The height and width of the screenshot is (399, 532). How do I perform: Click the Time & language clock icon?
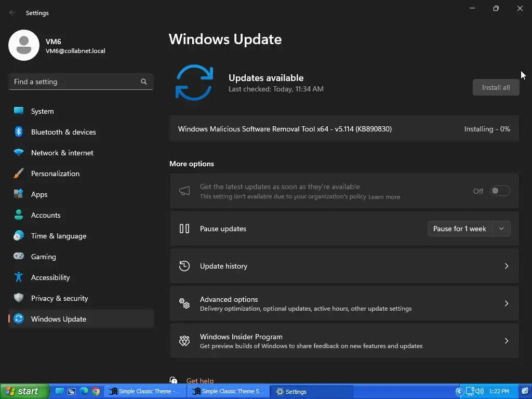click(x=18, y=235)
